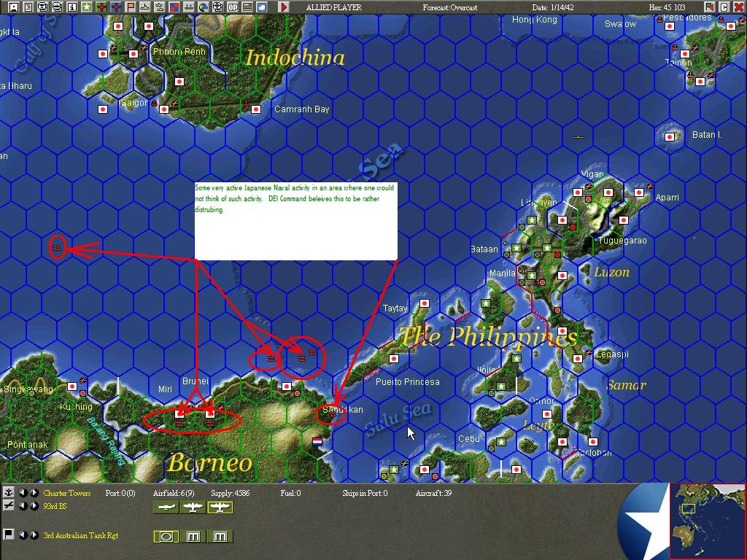The height and width of the screenshot is (560, 747).
Task: Click the orange flag toolbar icon
Action: point(131,7)
